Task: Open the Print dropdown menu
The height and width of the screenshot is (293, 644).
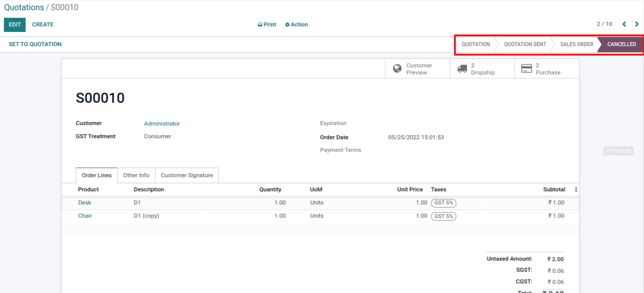Action: coord(267,24)
